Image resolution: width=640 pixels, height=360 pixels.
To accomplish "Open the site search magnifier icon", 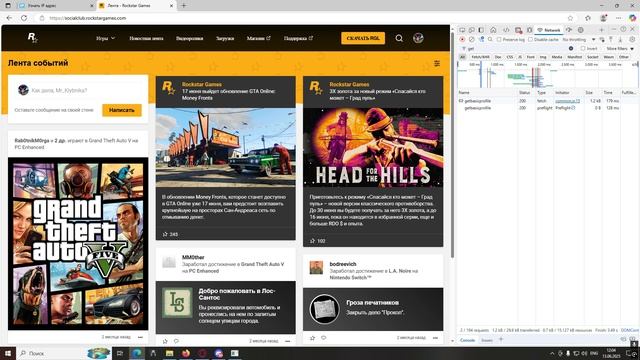I will 399,38.
